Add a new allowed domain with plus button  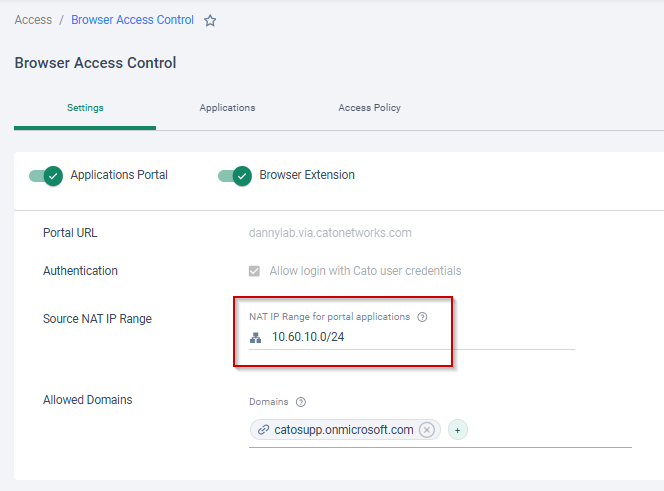(x=458, y=430)
